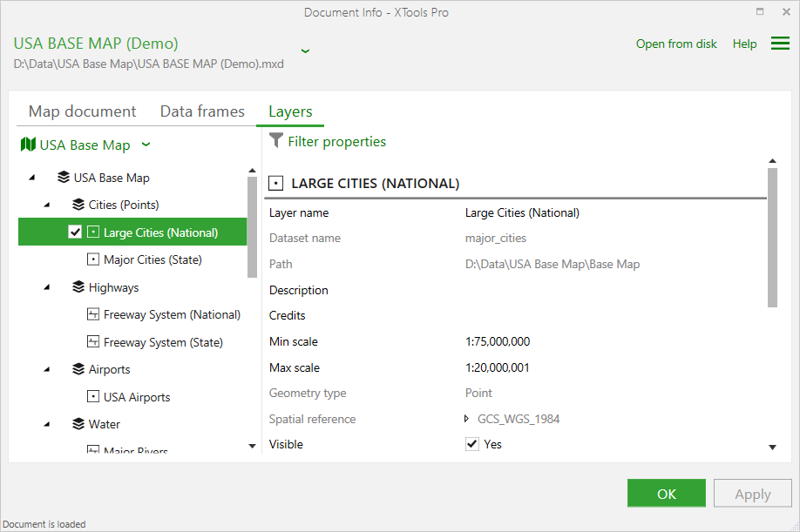Click the Dataset name value major_cities
The width and height of the screenshot is (800, 532).
pos(495,238)
